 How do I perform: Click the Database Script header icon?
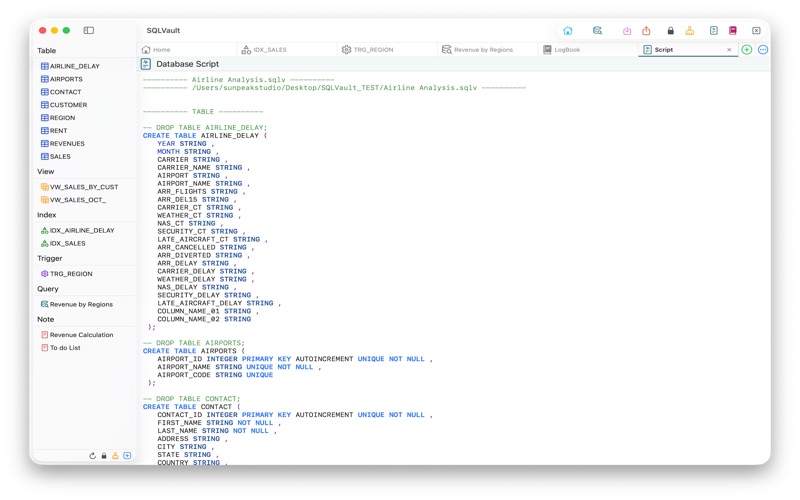pos(145,64)
